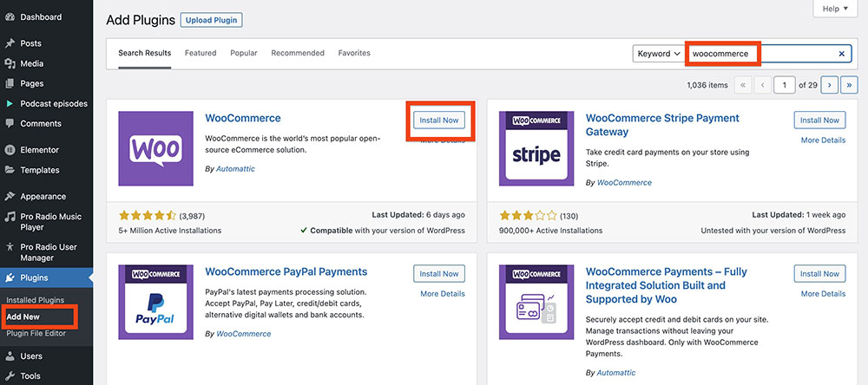Jump to the last page of results
The image size is (868, 385).
[849, 85]
